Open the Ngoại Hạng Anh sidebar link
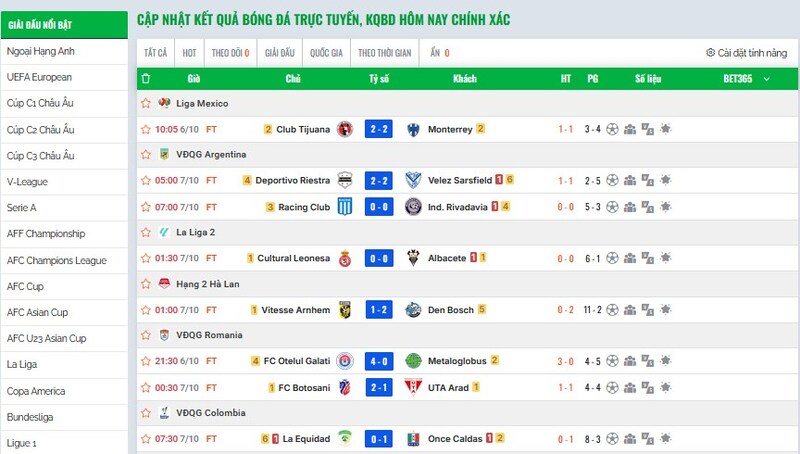 click(x=41, y=51)
